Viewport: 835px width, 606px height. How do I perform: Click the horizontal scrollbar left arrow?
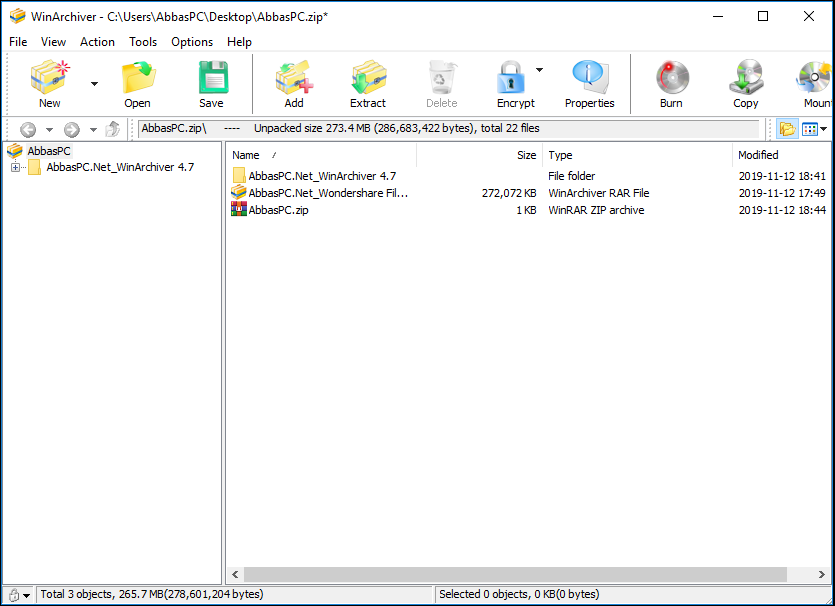tap(235, 575)
